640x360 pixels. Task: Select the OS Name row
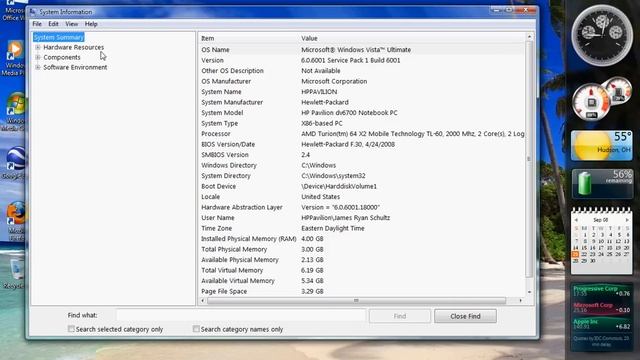tap(362, 50)
